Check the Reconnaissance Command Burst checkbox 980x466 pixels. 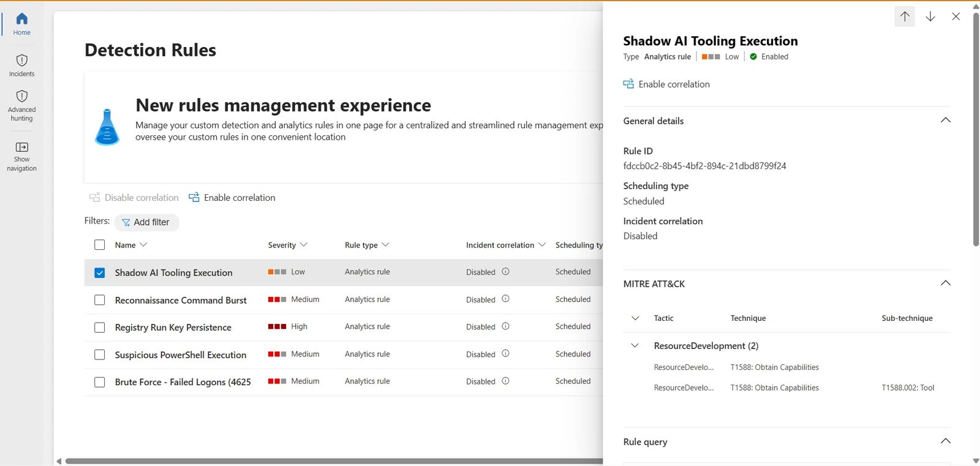click(100, 300)
